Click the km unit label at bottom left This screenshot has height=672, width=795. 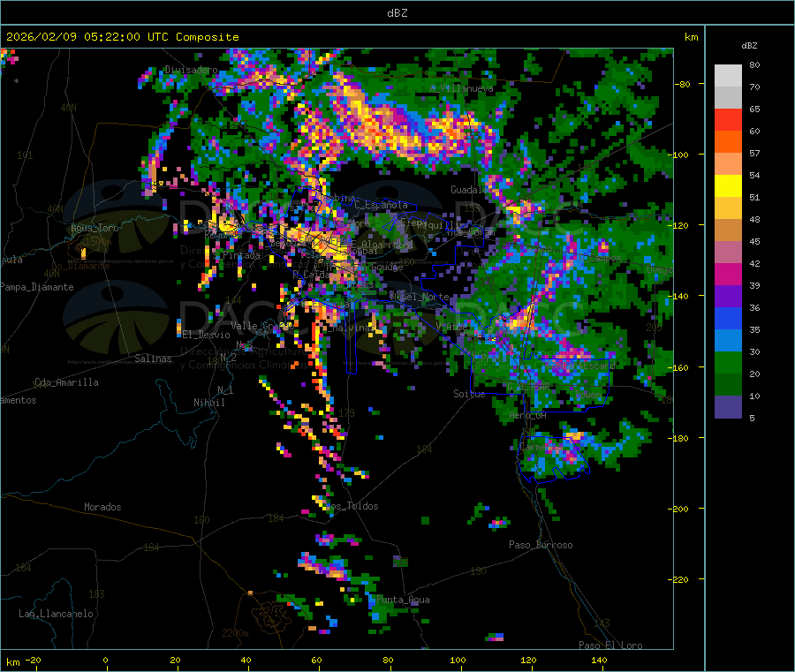(12, 662)
